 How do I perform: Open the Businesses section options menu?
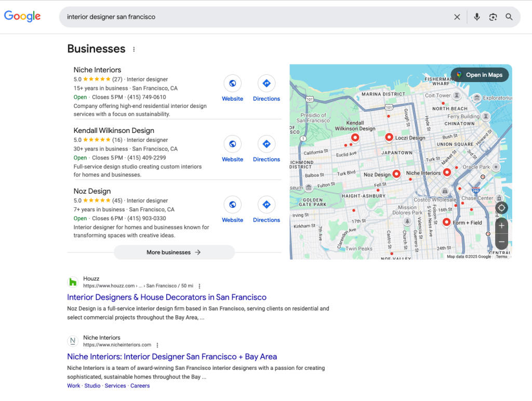point(134,49)
